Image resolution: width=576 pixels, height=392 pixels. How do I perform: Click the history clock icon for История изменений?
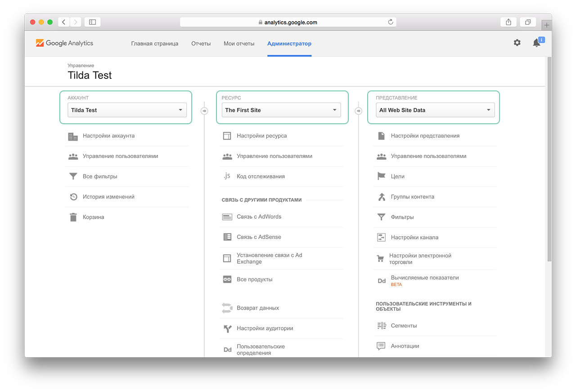(73, 197)
